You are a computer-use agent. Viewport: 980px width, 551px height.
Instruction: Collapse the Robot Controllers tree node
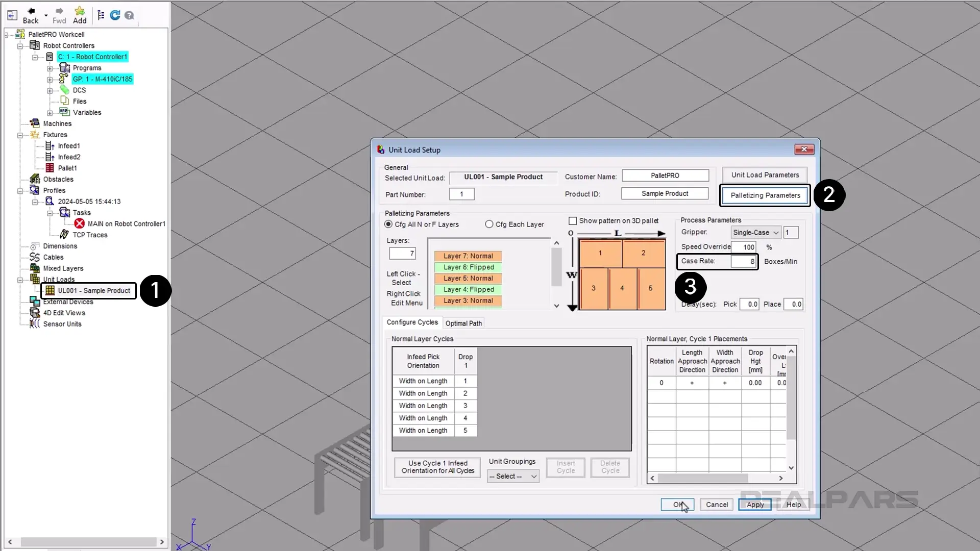[x=20, y=46]
